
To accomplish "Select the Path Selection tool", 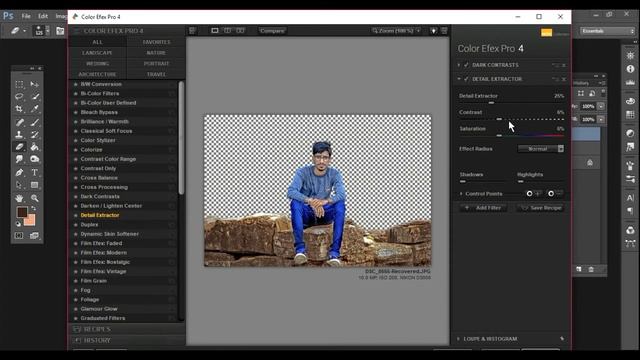I will click(19, 185).
